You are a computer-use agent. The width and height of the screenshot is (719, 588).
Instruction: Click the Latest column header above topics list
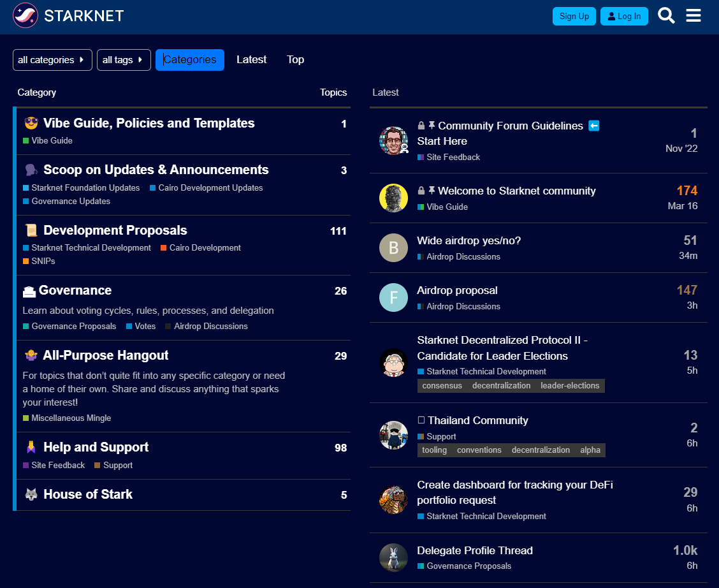[385, 92]
